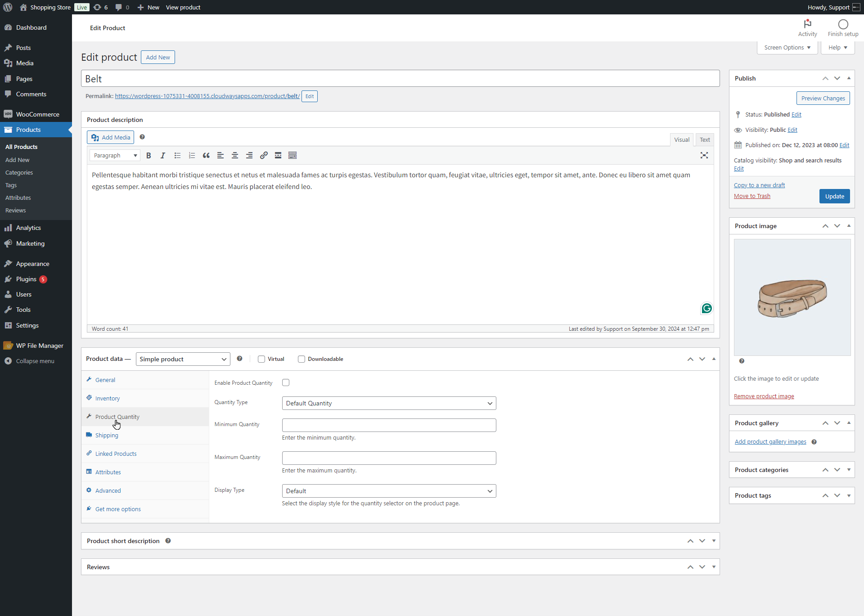Click the insert link icon
Image resolution: width=864 pixels, height=616 pixels.
(x=264, y=155)
